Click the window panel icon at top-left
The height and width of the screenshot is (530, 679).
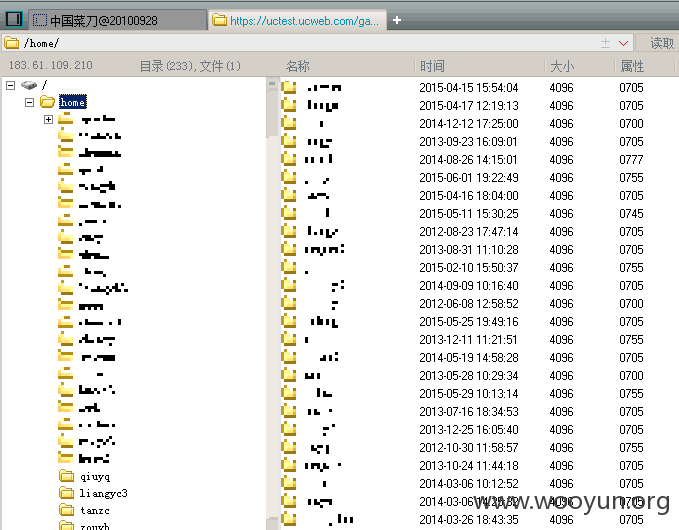[13, 19]
